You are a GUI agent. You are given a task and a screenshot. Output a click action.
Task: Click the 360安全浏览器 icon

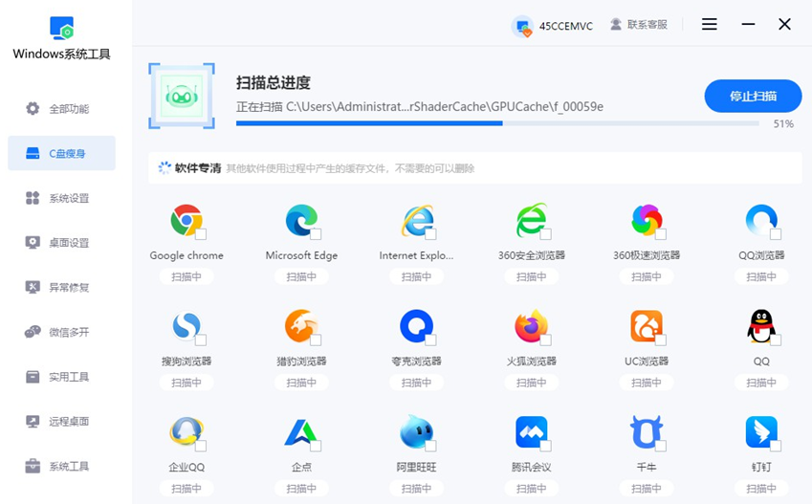pos(532,220)
